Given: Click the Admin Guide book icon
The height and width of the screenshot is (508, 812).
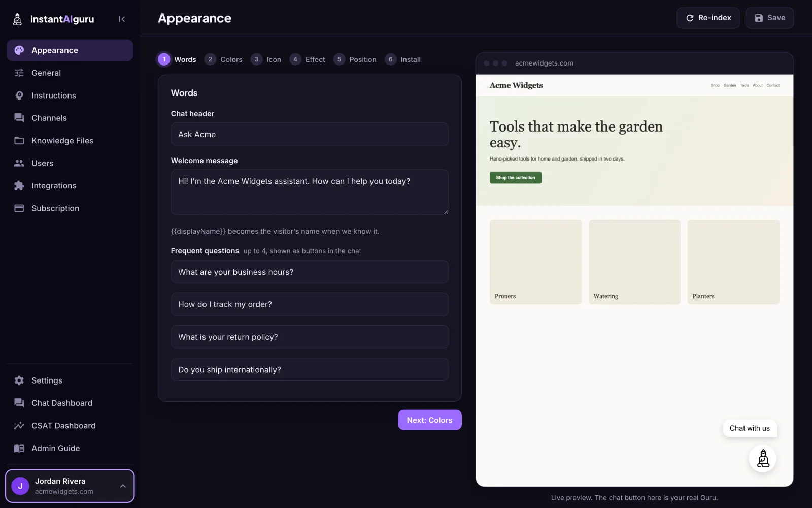Looking at the screenshot, I should click(x=19, y=448).
